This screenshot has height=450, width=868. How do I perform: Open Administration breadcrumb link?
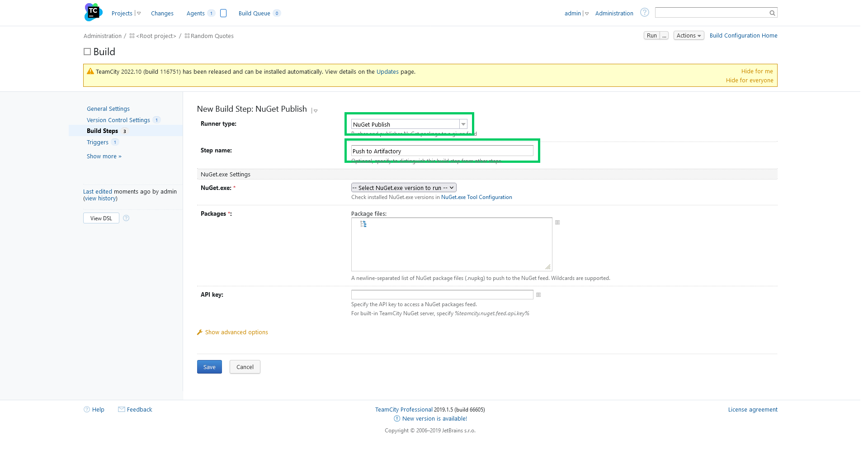[103, 36]
